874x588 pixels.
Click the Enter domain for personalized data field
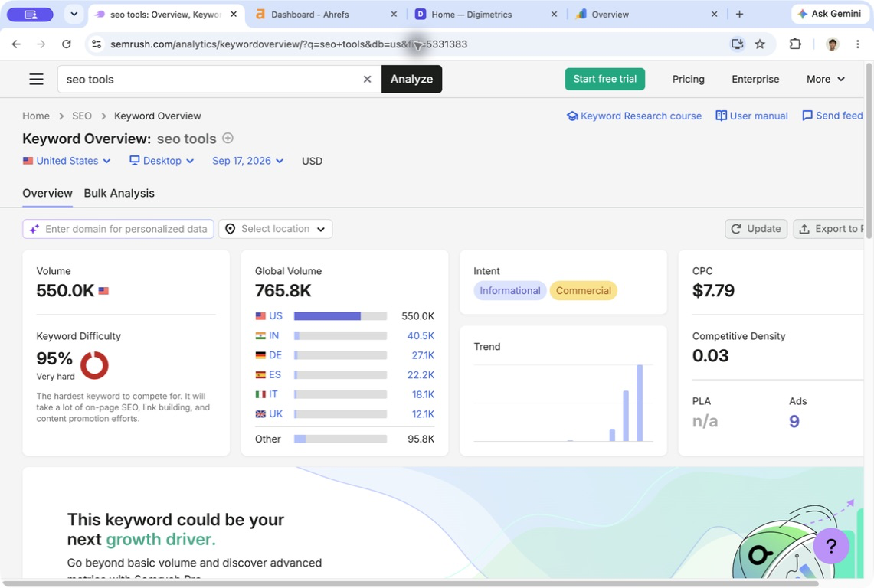118,229
